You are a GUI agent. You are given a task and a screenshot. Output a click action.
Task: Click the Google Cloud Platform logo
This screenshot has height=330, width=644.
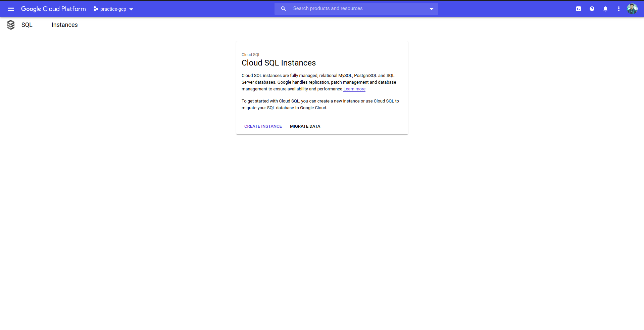[53, 9]
